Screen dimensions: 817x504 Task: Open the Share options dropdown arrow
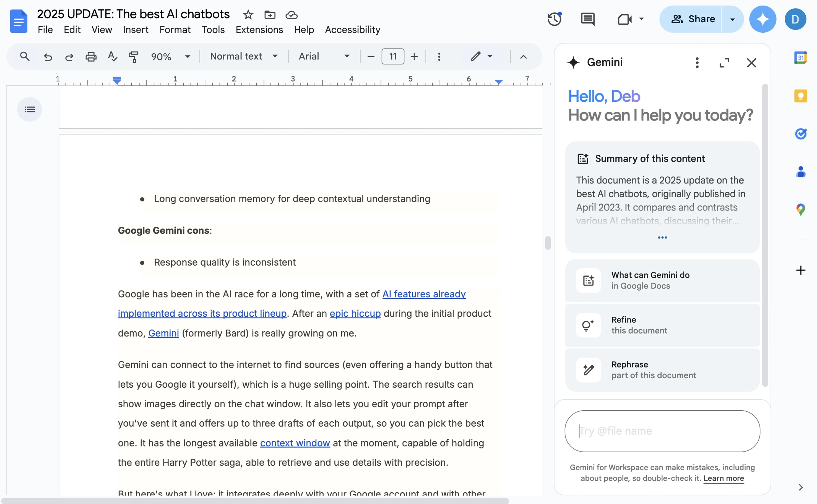coord(732,19)
